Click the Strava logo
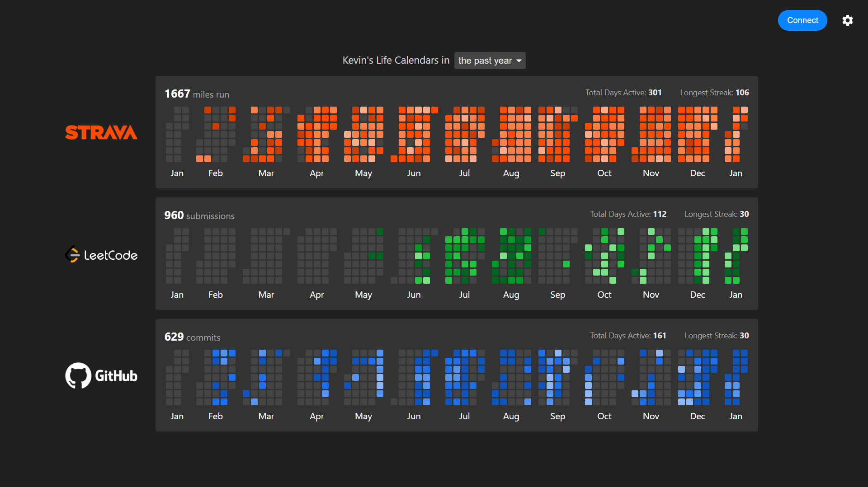The height and width of the screenshot is (487, 868). (x=101, y=132)
